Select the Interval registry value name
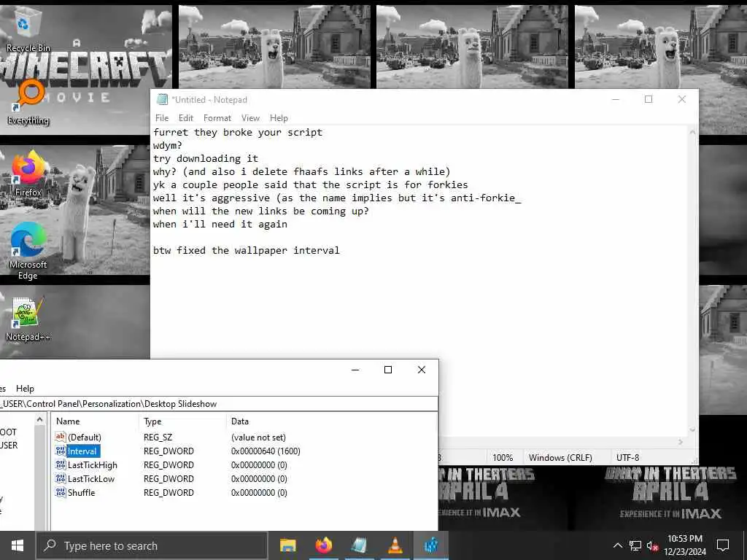This screenshot has width=747, height=560. click(x=82, y=451)
